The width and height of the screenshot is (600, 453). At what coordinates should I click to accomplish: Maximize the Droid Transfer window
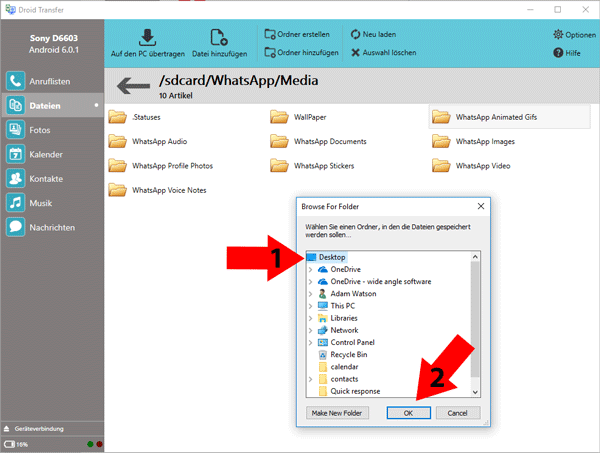[558, 10]
